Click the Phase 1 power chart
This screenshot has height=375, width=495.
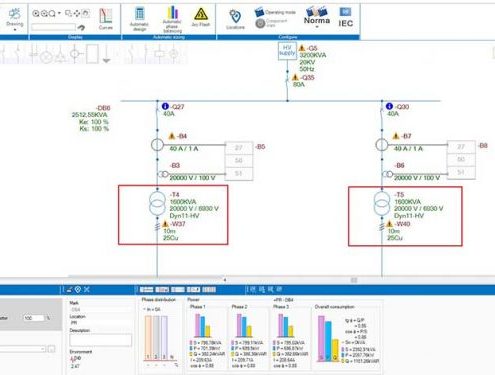click(207, 336)
